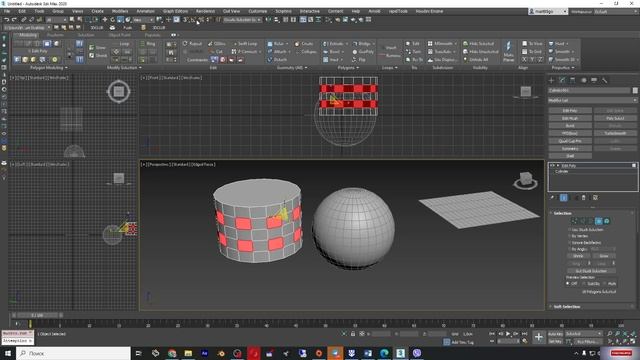Toggle Show End Result below stack
This screenshot has height=360, width=640.
pos(564,198)
